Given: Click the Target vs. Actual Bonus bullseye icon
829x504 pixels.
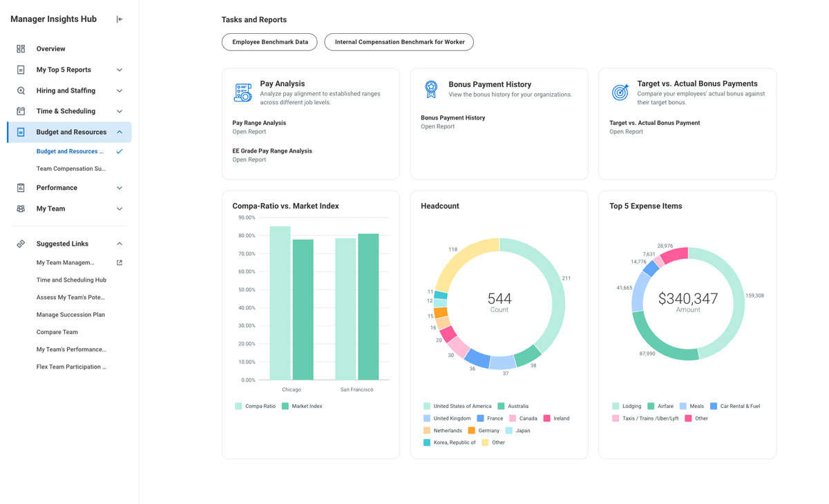Looking at the screenshot, I should [x=620, y=90].
